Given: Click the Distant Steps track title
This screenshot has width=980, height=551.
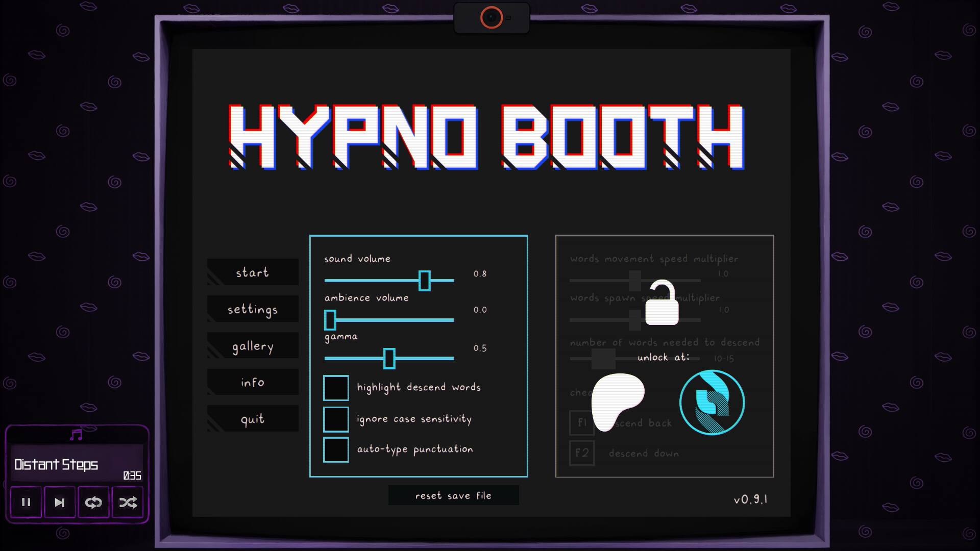Looking at the screenshot, I should tap(56, 464).
